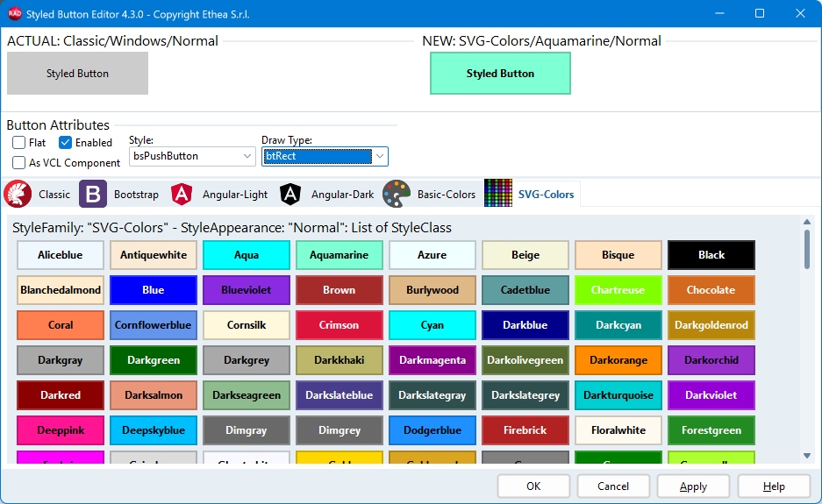822x504 pixels.
Task: Expand the Draw Type btRect dropdown arrow
Action: tap(380, 156)
